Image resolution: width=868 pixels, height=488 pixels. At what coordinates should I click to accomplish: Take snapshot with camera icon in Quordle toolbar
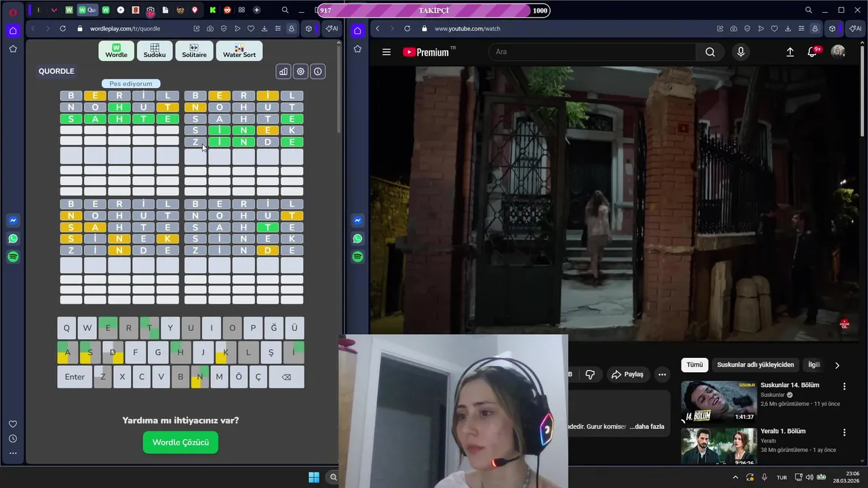210,28
